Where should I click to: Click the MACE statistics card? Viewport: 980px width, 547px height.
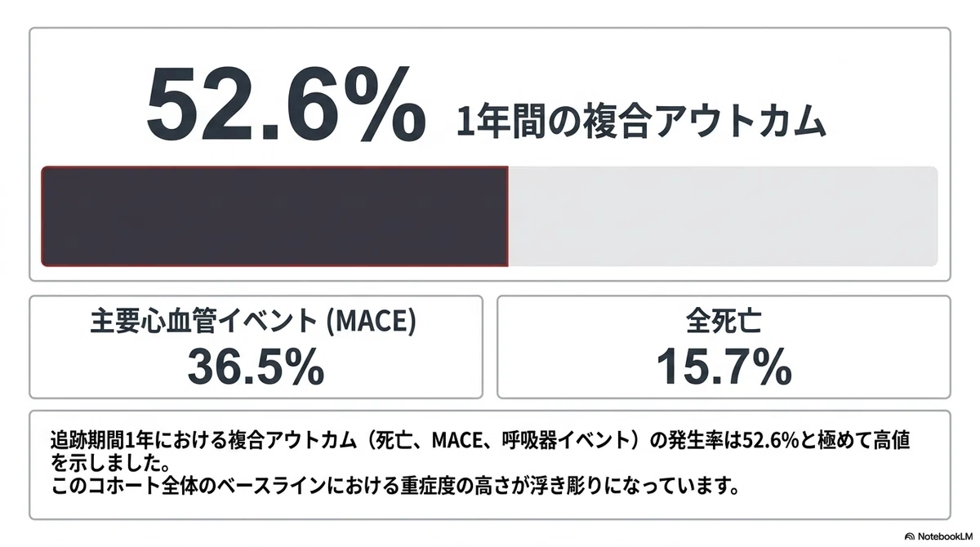click(x=256, y=347)
